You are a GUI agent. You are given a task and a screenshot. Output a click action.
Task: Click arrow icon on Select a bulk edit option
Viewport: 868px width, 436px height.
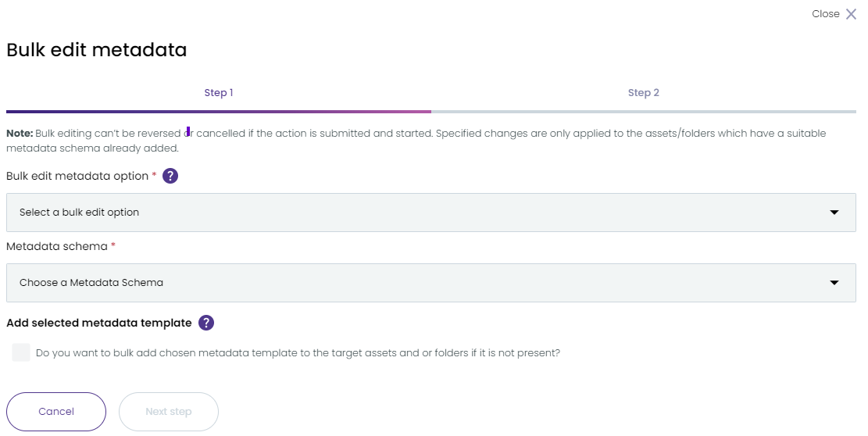[834, 213]
